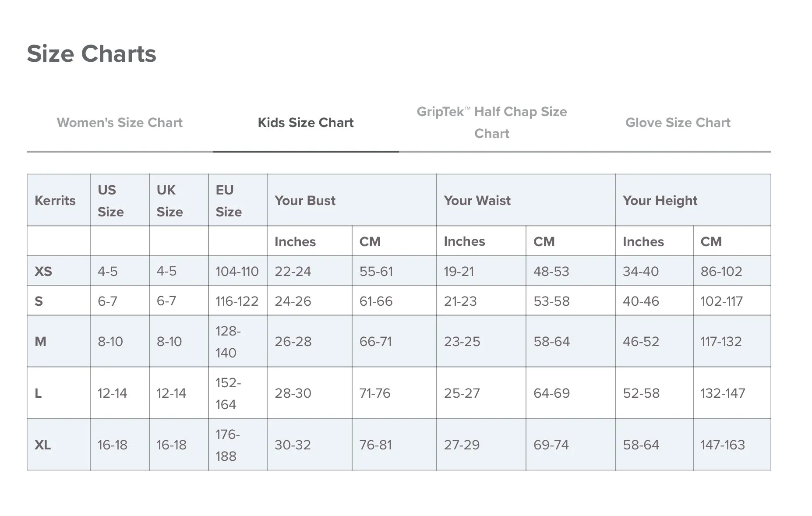Click the 147-163 height CM cell
The width and height of the screenshot is (812, 516).
(x=732, y=445)
